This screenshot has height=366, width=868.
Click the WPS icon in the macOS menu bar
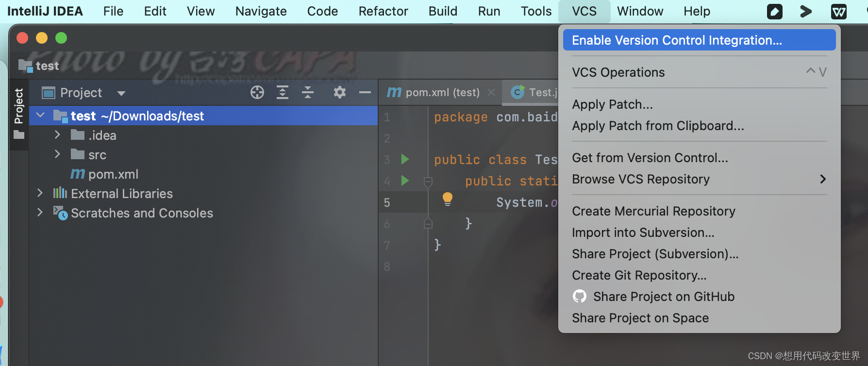[839, 11]
